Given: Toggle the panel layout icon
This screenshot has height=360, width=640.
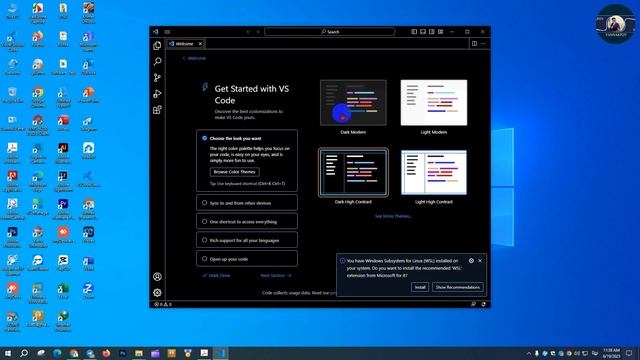Looking at the screenshot, I should 423,32.
